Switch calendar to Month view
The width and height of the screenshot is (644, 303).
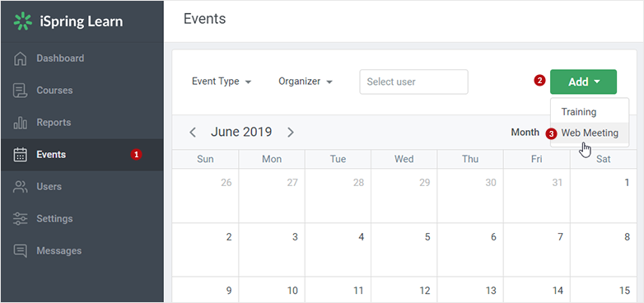[x=525, y=133]
